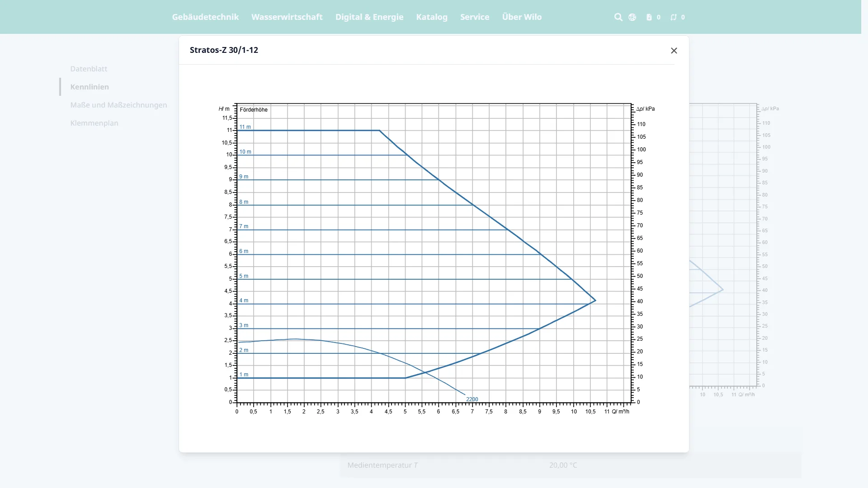
Task: Click the '11,5' value on H axis
Action: click(227, 118)
